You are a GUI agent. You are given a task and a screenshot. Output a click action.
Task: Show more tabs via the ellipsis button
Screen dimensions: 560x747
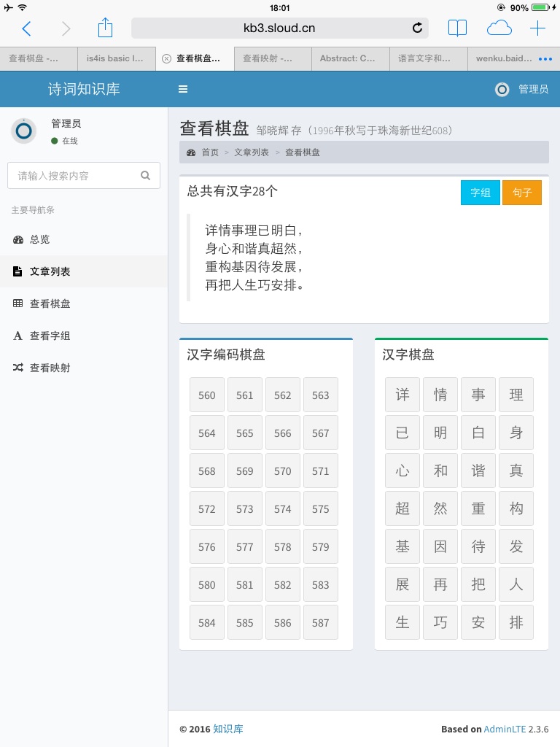click(545, 59)
